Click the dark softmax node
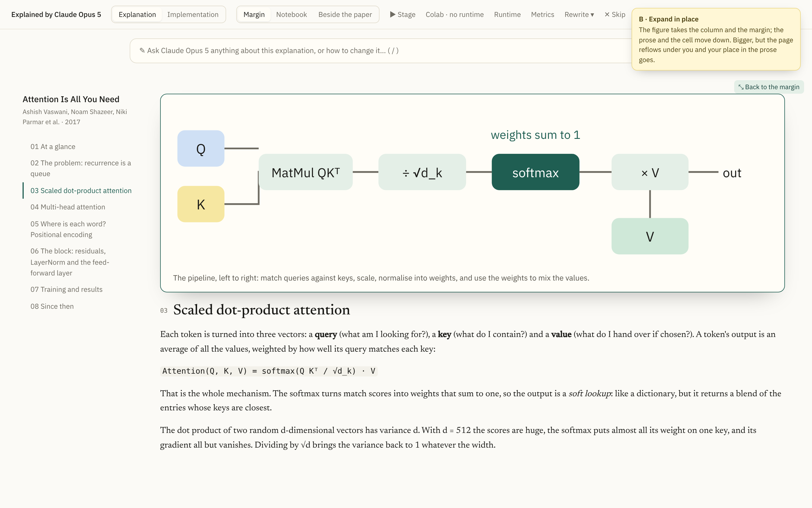 point(535,172)
